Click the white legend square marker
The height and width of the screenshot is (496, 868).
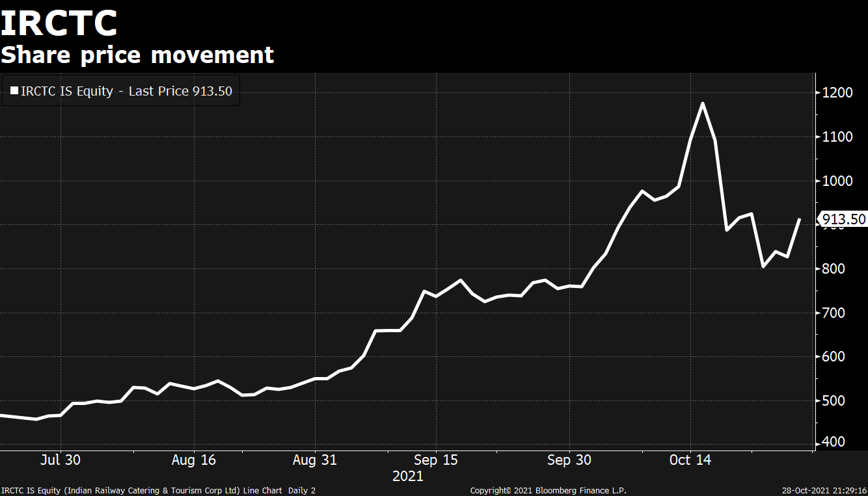[x=14, y=92]
